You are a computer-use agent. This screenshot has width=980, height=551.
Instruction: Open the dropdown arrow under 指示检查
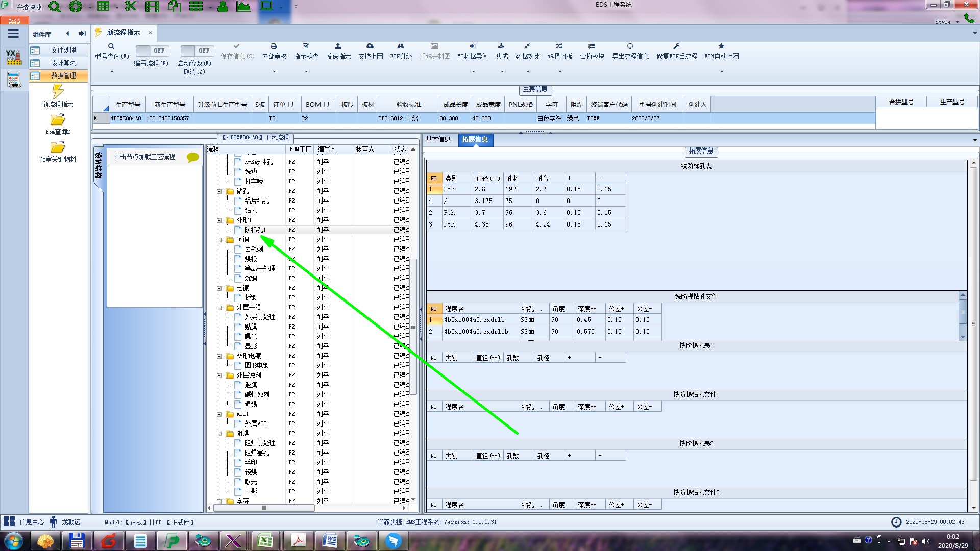click(x=306, y=72)
